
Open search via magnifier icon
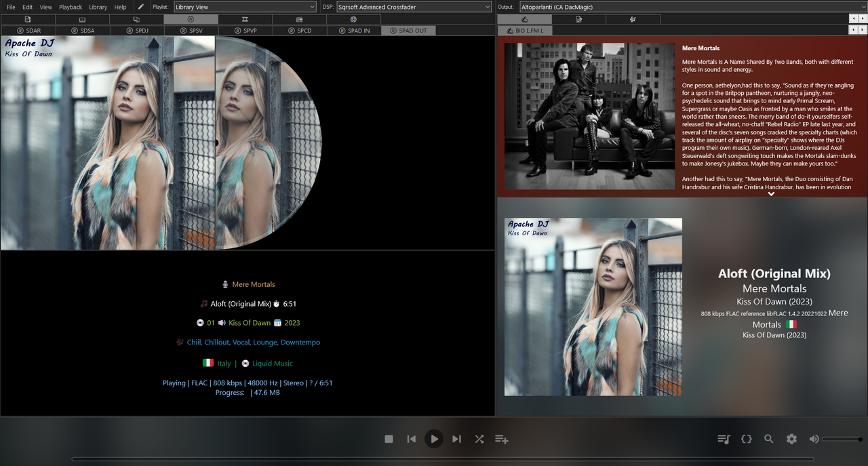pos(768,439)
